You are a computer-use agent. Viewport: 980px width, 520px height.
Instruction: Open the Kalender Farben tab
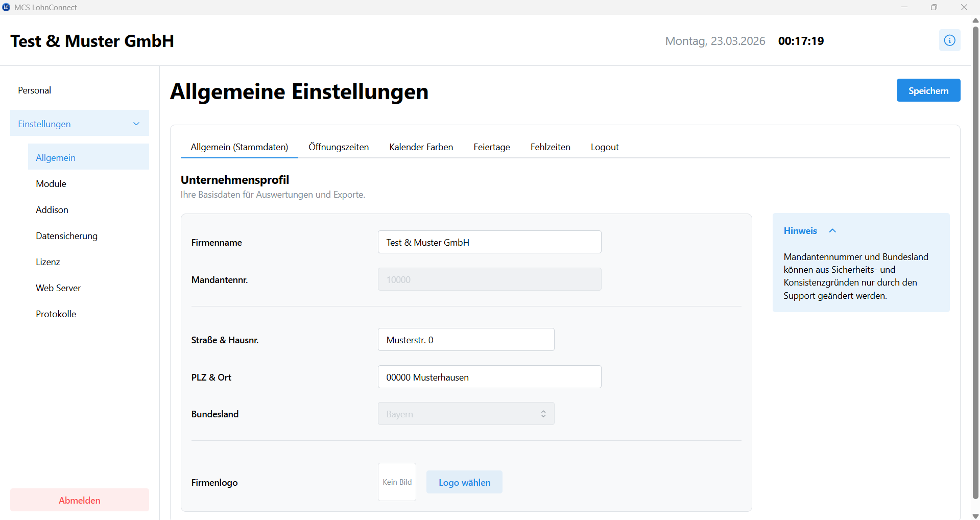pos(421,147)
